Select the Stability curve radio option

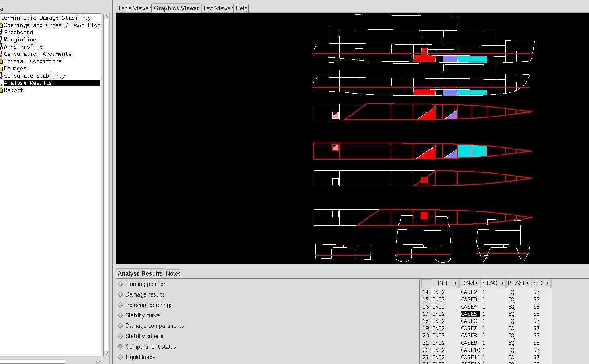[x=120, y=315]
